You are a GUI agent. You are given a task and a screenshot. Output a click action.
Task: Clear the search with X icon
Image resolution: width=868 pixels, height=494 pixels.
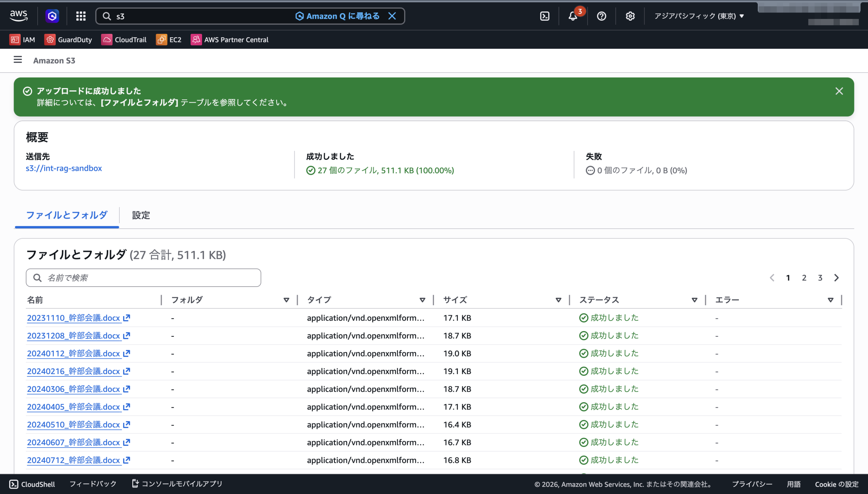(x=392, y=16)
